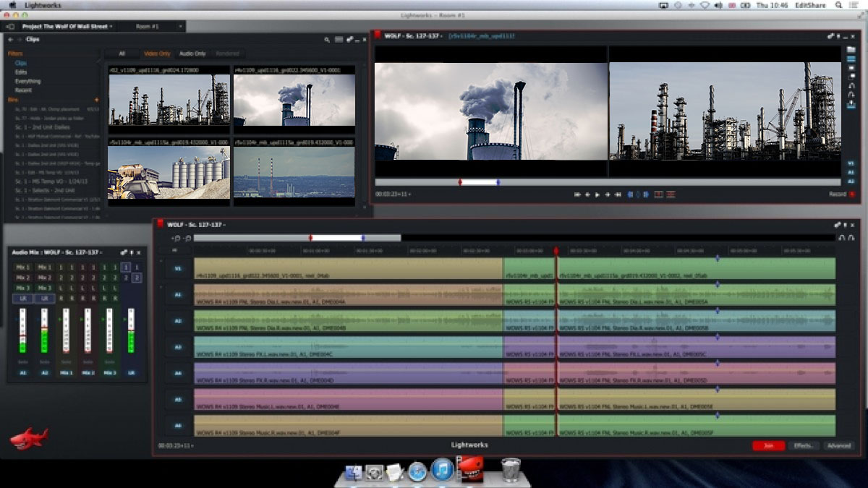Viewport: 868px width, 488px height.
Task: Toggle V1 channel in viewer sidebar
Action: coord(851,163)
